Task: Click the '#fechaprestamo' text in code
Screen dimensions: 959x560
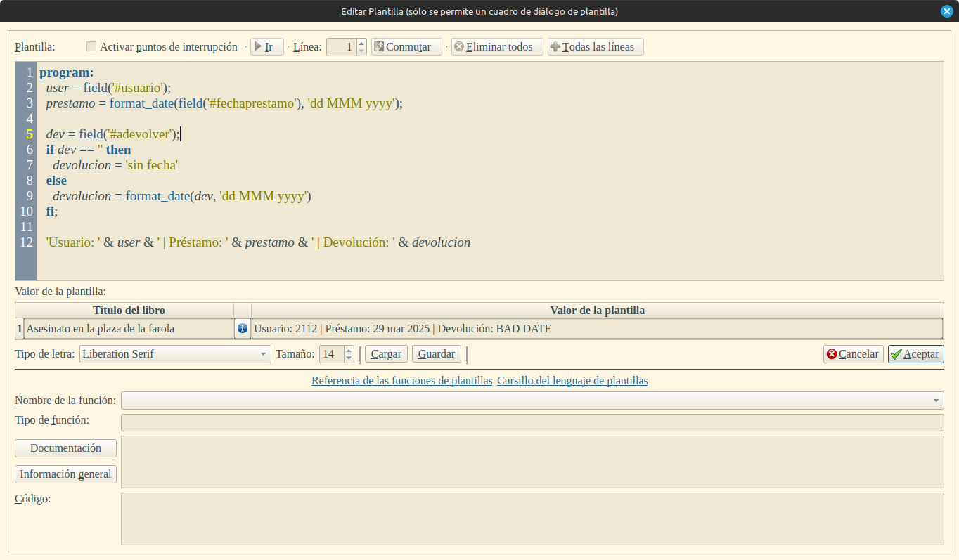Action: 250,103
